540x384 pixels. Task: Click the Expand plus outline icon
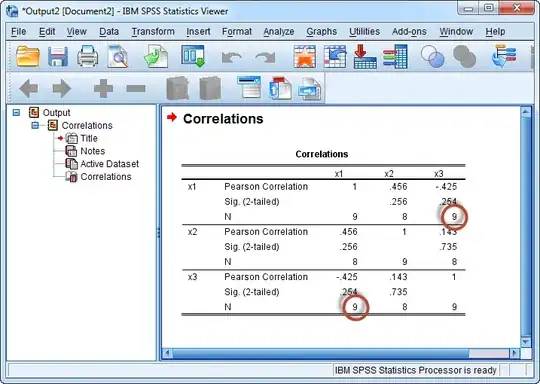103,89
